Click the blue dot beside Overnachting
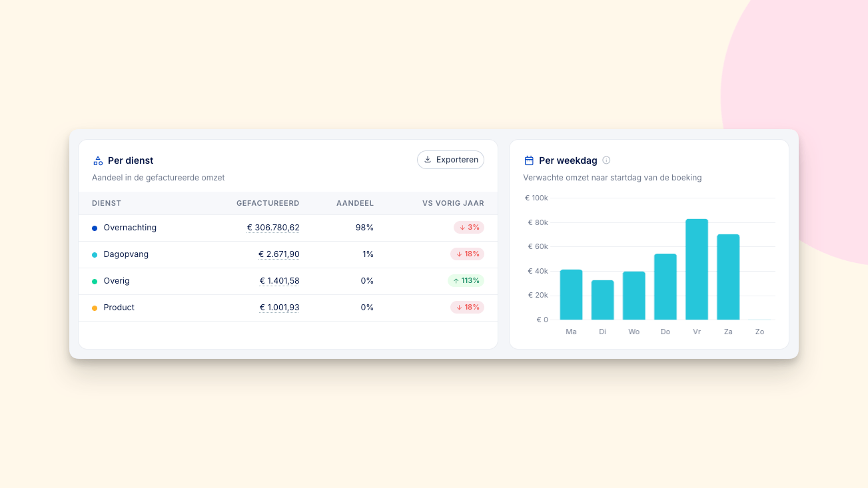This screenshot has height=488, width=868. tap(95, 228)
